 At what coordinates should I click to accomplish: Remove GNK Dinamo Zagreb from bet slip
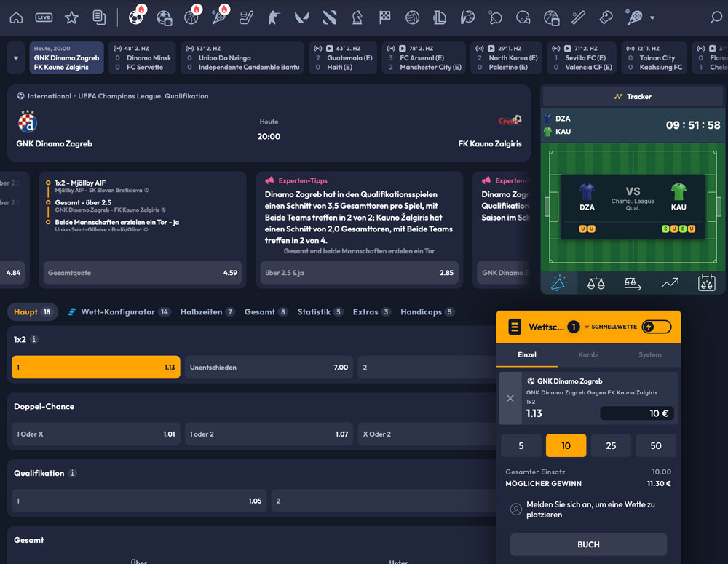click(510, 398)
